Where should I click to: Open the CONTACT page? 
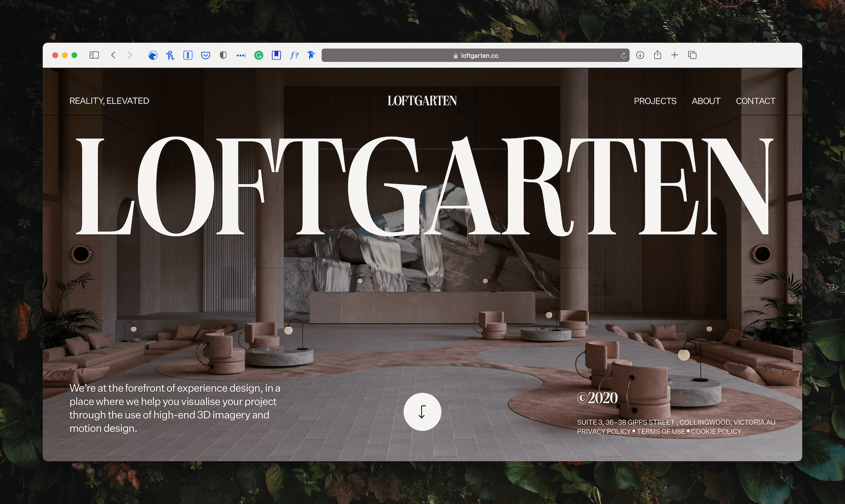coord(755,101)
